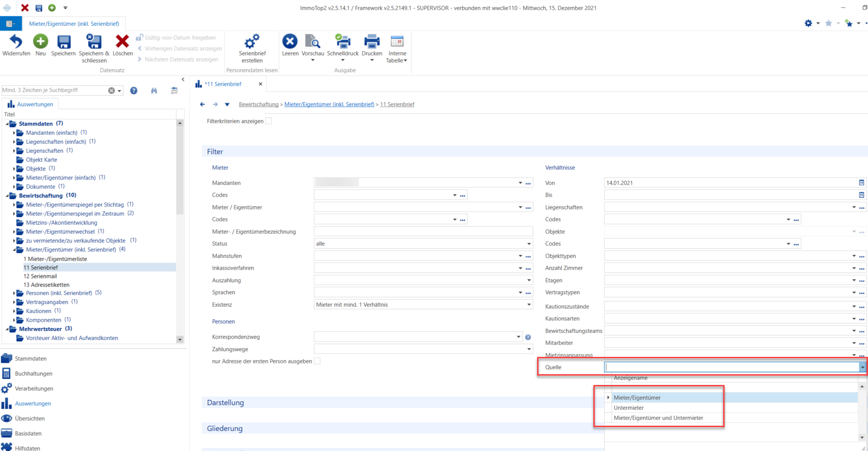This screenshot has width=868, height=451.
Task: Open Vorschau preview icon
Action: coord(313,42)
